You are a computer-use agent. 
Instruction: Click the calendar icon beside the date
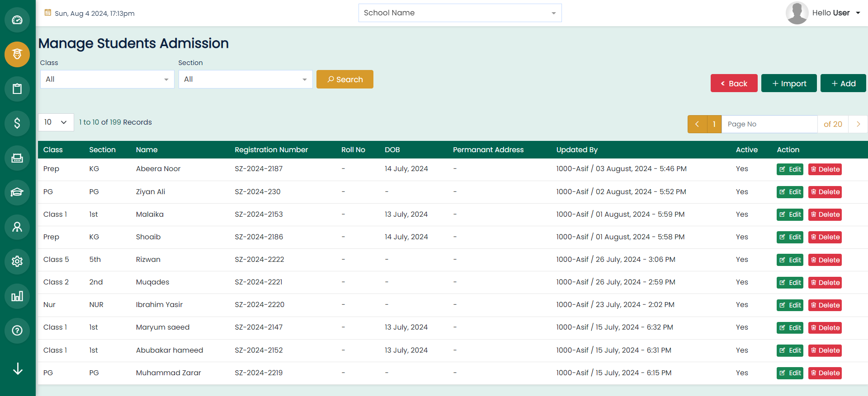(48, 13)
